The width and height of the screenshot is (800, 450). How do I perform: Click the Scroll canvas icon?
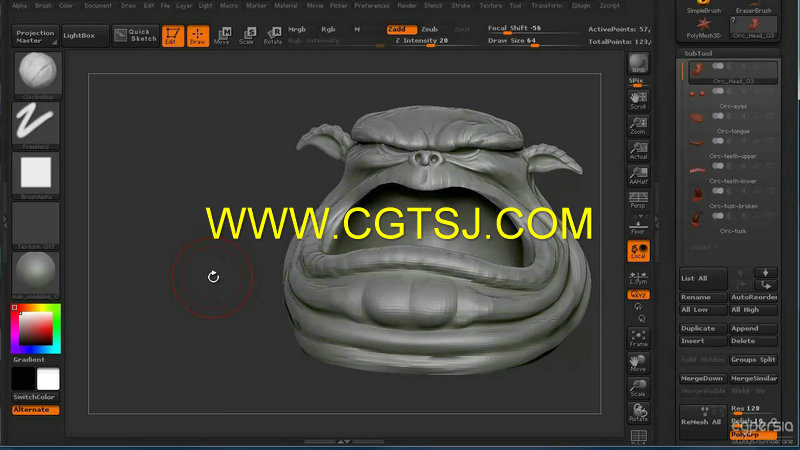coord(638,101)
